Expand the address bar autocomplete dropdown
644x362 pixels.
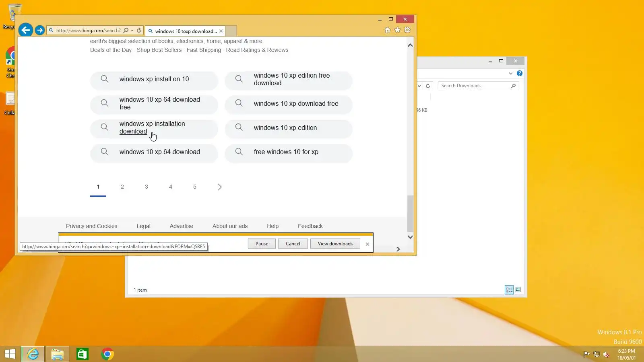(132, 31)
